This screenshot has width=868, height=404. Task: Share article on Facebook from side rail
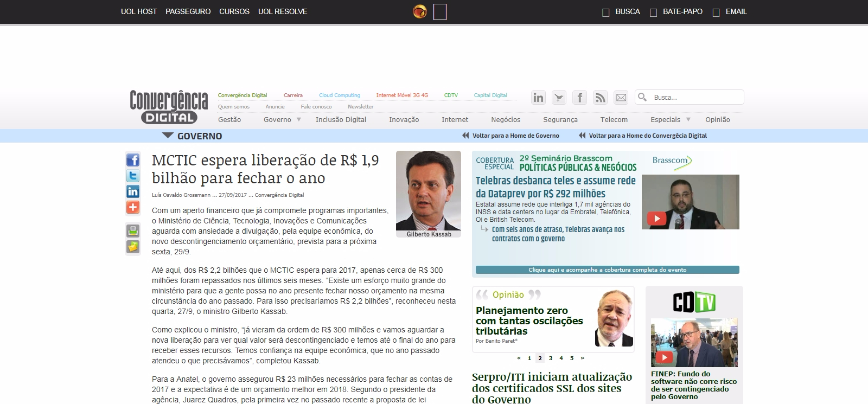pos(133,160)
